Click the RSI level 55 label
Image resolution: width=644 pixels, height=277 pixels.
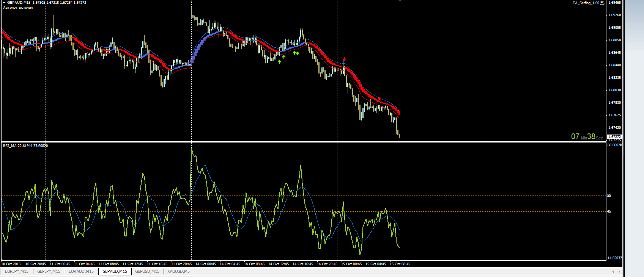609,196
